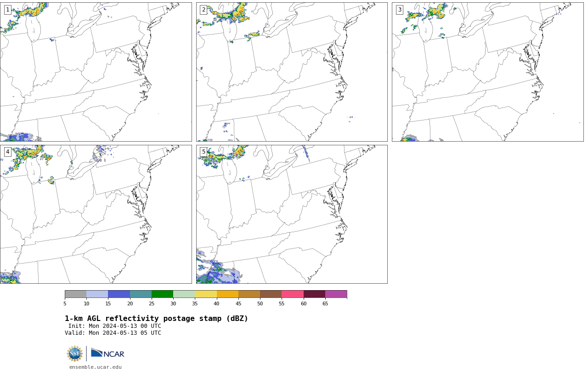Open ensemble member 3 map thumbnail
The image size is (588, 372).
tap(487, 72)
